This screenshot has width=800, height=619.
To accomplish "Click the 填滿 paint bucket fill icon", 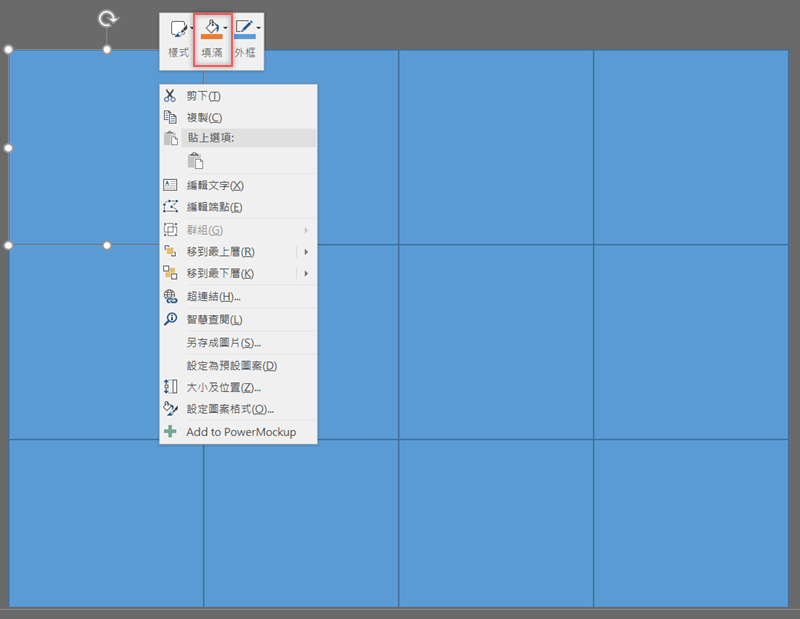I will [x=211, y=27].
